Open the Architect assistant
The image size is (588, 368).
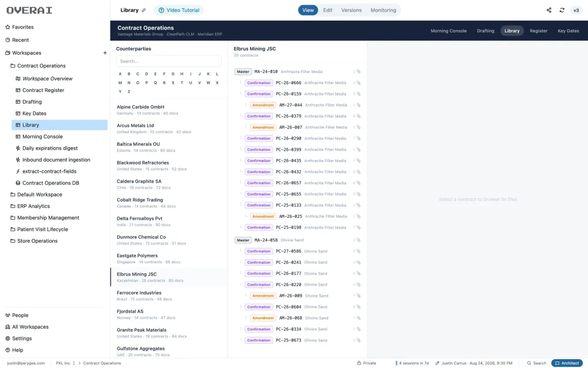point(567,363)
